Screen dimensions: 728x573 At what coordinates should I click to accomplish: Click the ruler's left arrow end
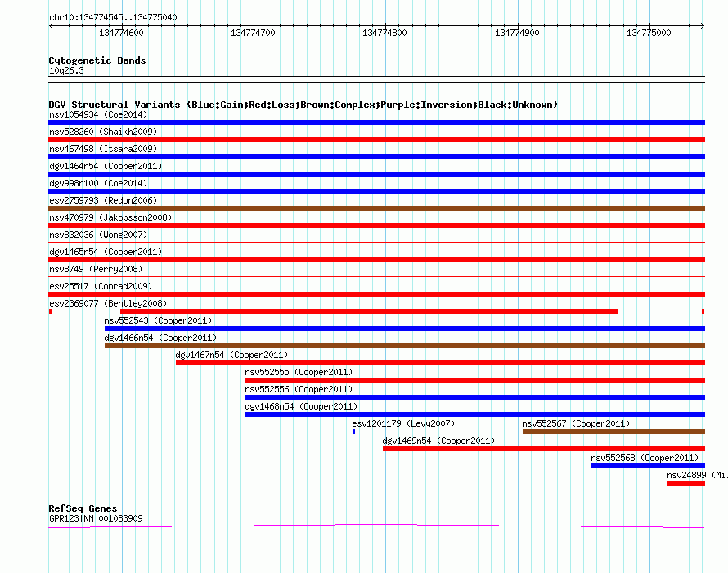pos(51,25)
